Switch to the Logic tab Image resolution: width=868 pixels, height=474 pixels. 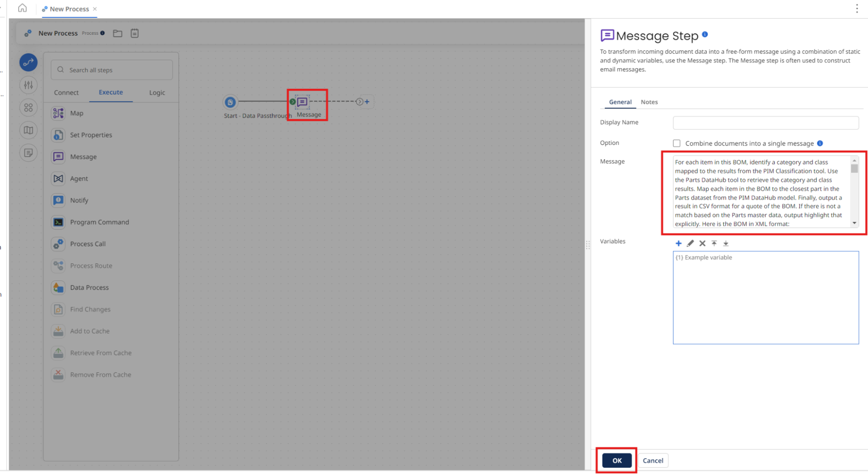tap(157, 92)
